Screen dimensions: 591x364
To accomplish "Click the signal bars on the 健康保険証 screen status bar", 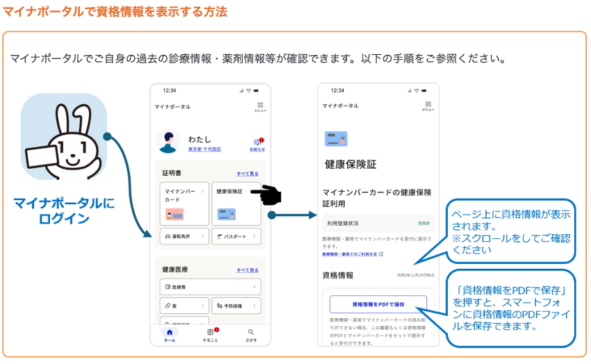I will [x=410, y=91].
